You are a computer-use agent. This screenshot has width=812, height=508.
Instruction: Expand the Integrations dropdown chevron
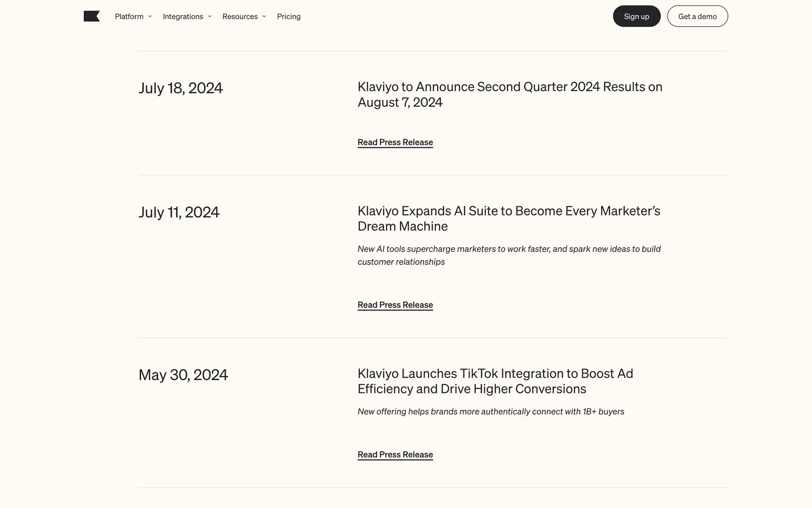click(x=210, y=17)
